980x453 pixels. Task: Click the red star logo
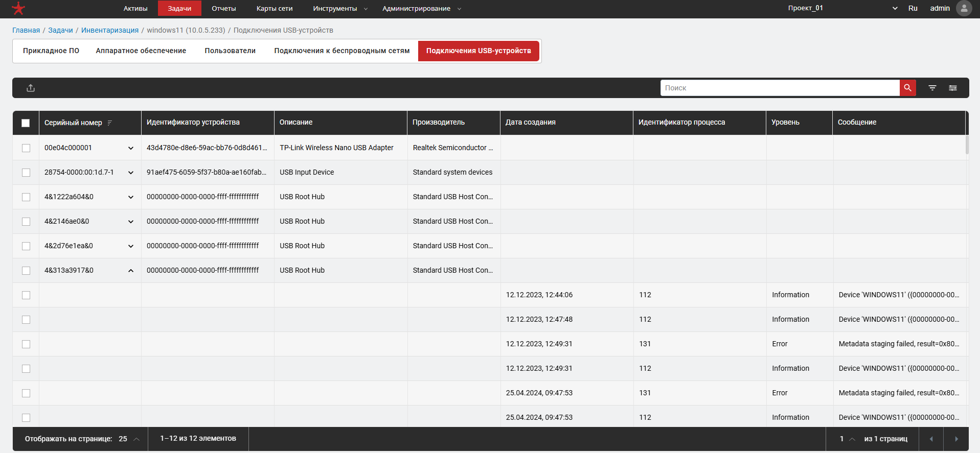[18, 8]
